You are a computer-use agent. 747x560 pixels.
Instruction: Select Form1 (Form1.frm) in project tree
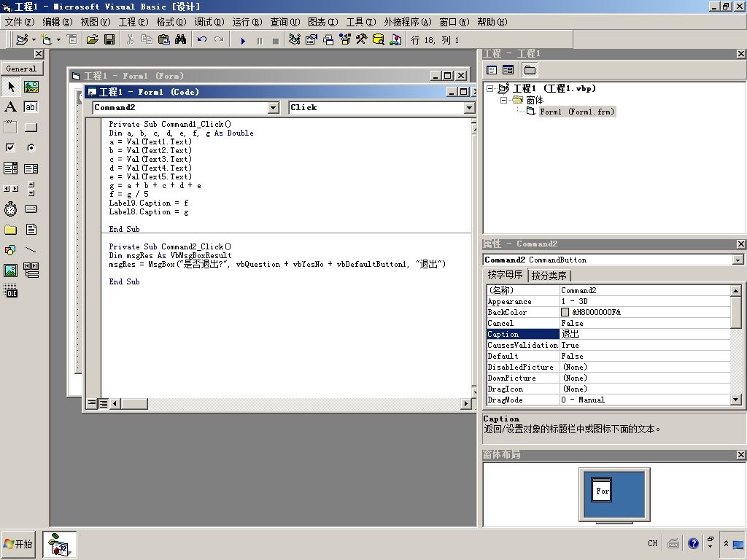(x=576, y=112)
